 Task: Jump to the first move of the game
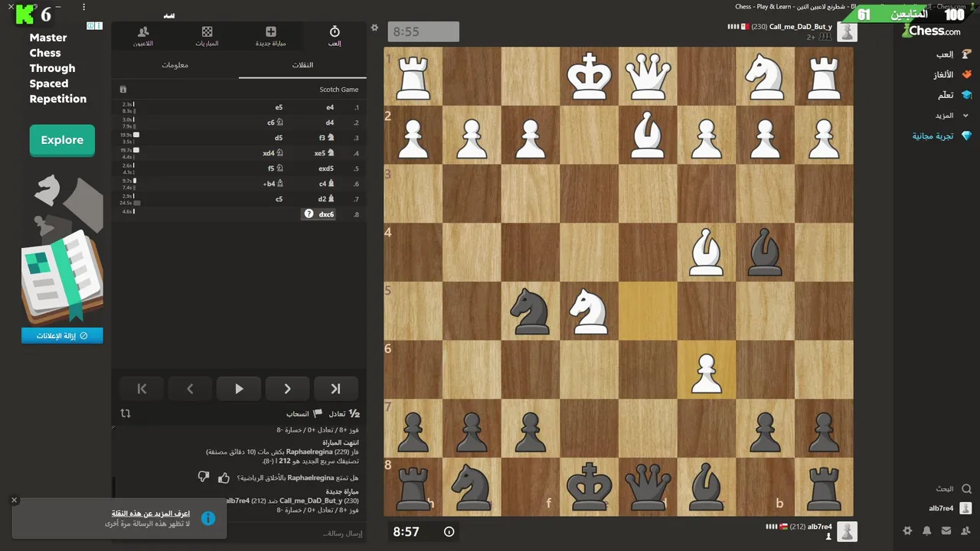[142, 389]
